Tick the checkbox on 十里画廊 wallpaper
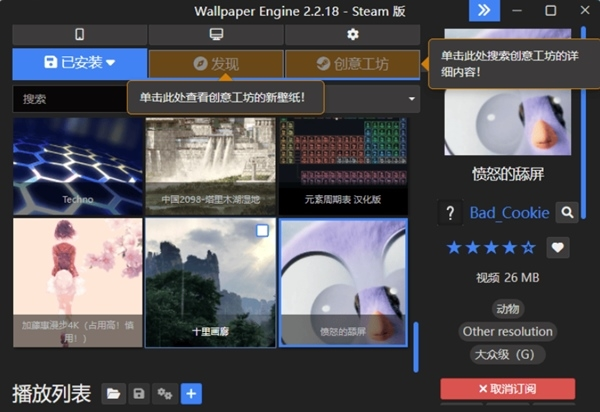This screenshot has width=600, height=412. tap(262, 231)
